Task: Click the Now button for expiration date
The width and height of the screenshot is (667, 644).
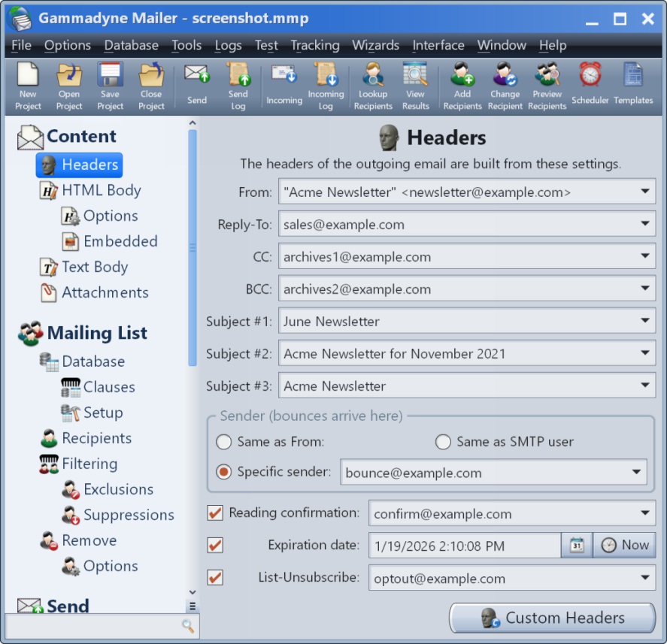Action: tap(624, 545)
